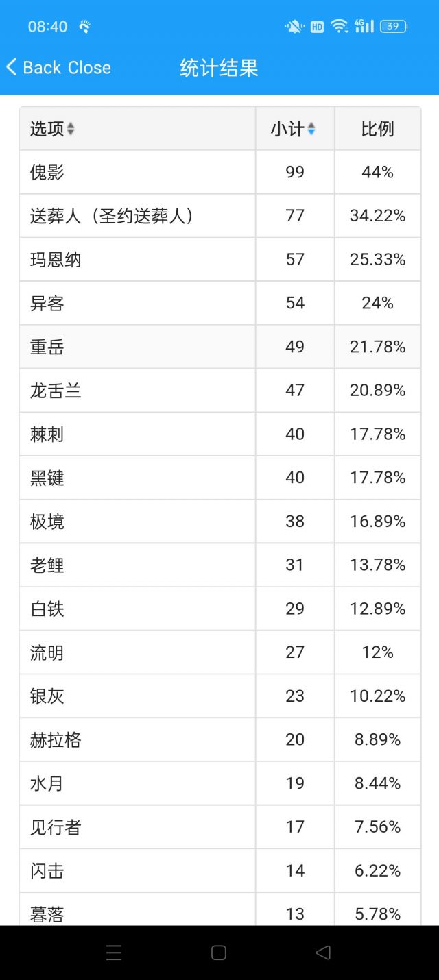Tap the muted notification bell icon
Screen dimensions: 439x980
pyautogui.click(x=292, y=26)
